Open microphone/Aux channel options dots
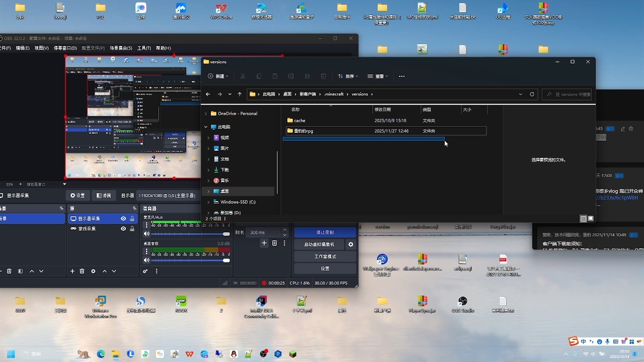This screenshot has height=362, width=644. point(146,224)
